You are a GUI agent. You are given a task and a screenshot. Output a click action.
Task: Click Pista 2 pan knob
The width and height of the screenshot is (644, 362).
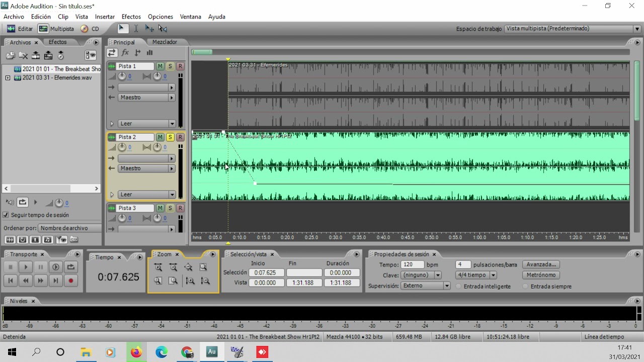(157, 147)
